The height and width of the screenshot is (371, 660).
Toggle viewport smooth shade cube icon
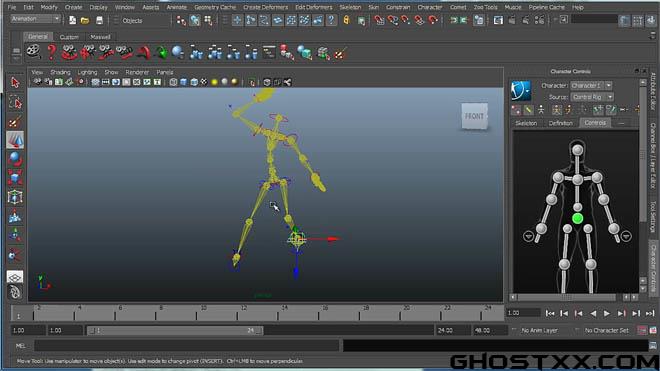[x=184, y=82]
